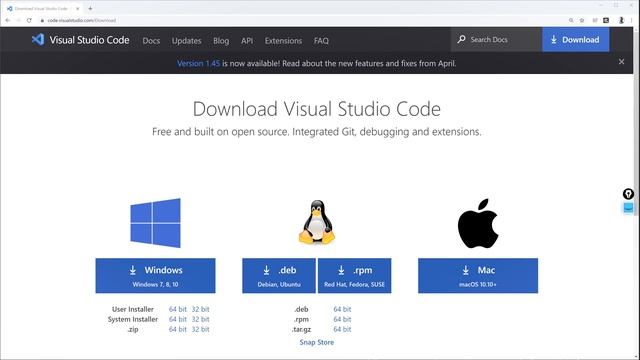
Task: Click the Windows logo image
Action: (x=156, y=223)
